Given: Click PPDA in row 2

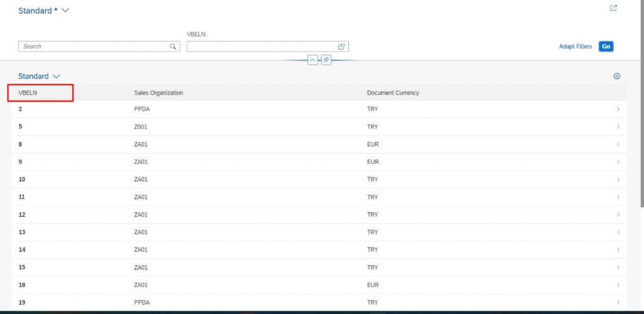Looking at the screenshot, I should click(x=142, y=109).
